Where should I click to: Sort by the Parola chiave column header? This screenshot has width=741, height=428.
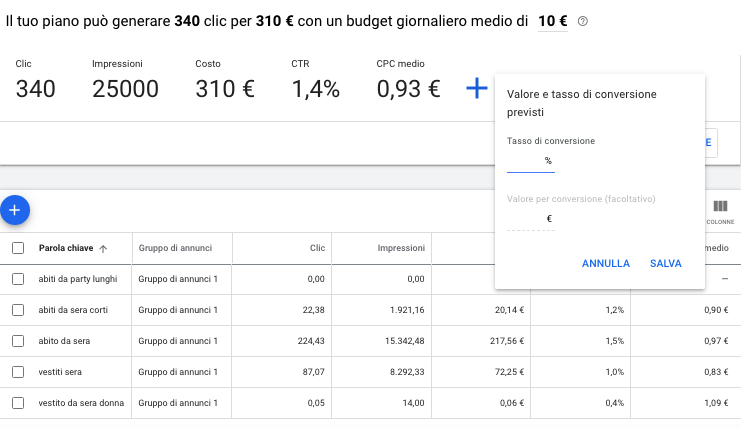point(66,248)
